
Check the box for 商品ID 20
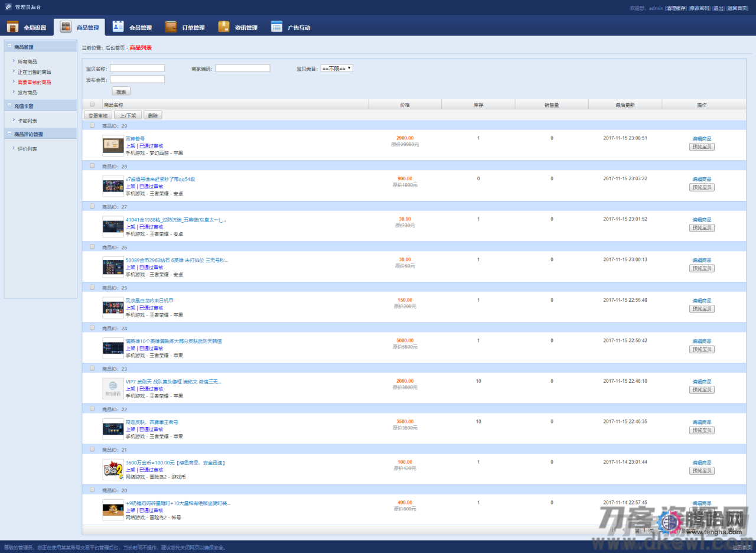[92, 489]
